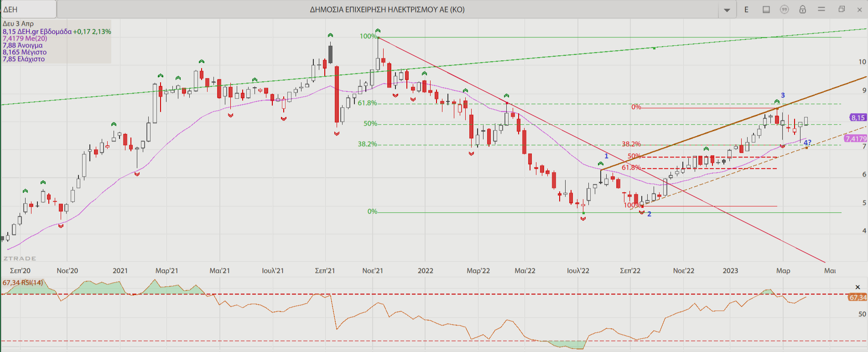This screenshot has height=352, width=868.
Task: Click the Μαι'21 time axis label
Action: [x=220, y=271]
